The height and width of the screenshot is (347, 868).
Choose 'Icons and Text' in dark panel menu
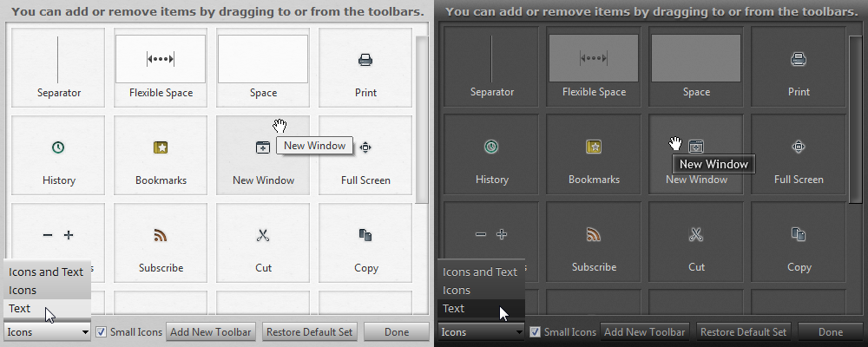[481, 272]
